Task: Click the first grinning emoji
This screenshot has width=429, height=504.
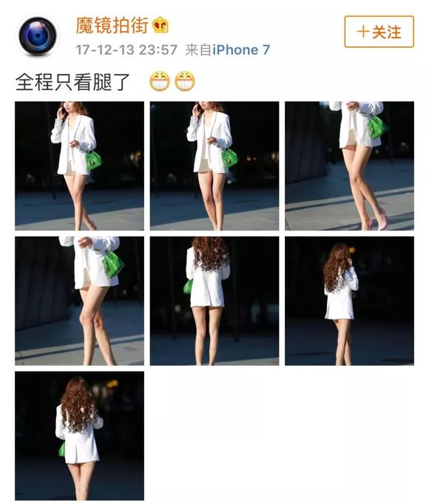Action: [160, 81]
